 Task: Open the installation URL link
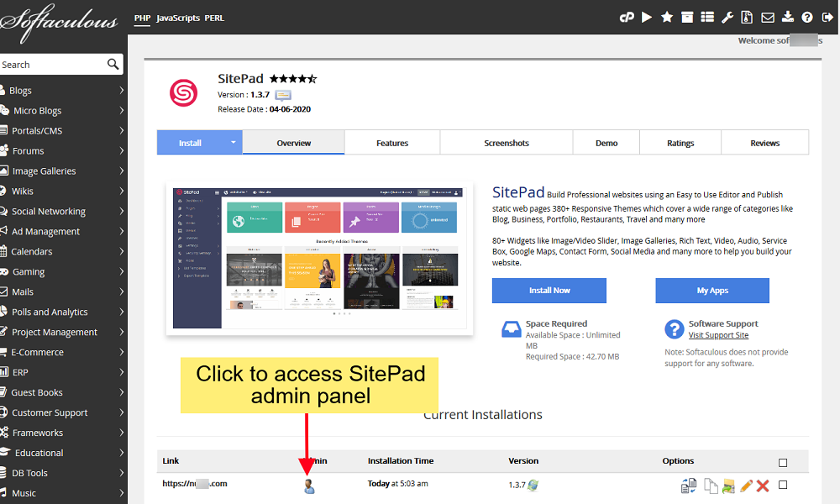195,483
